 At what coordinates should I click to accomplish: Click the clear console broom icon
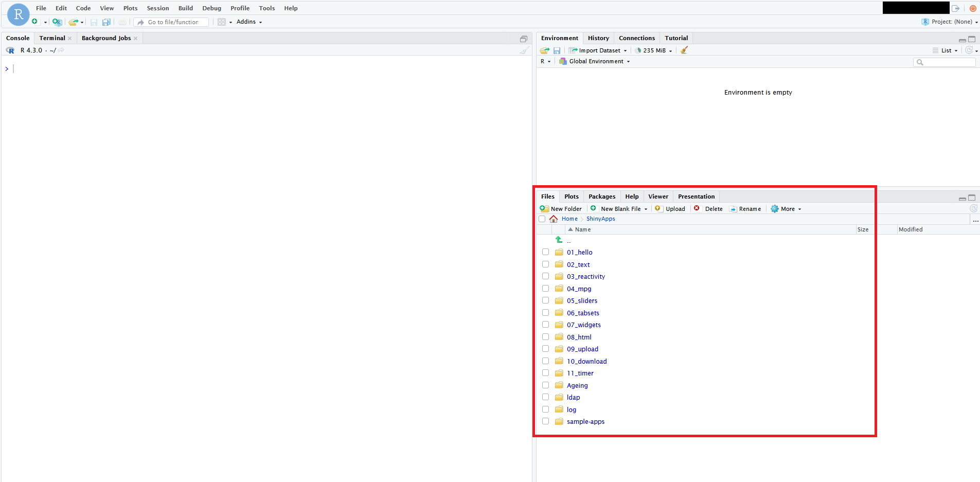(x=524, y=50)
